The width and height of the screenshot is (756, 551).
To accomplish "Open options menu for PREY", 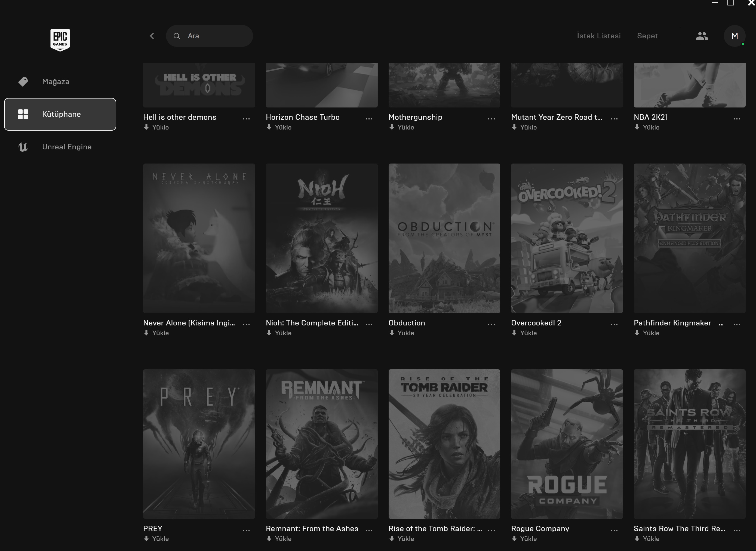I will pyautogui.click(x=246, y=530).
